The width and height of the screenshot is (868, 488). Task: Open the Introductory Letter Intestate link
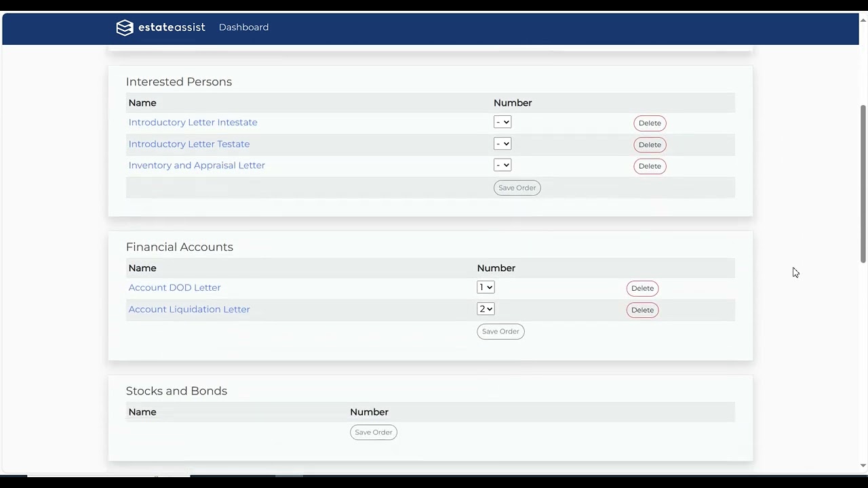193,123
